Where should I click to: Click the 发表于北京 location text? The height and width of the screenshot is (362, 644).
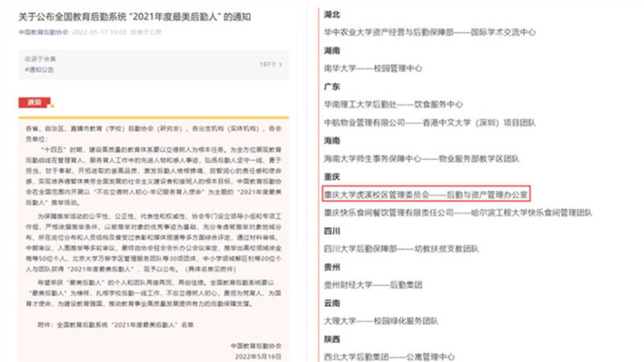pyautogui.click(x=146, y=32)
